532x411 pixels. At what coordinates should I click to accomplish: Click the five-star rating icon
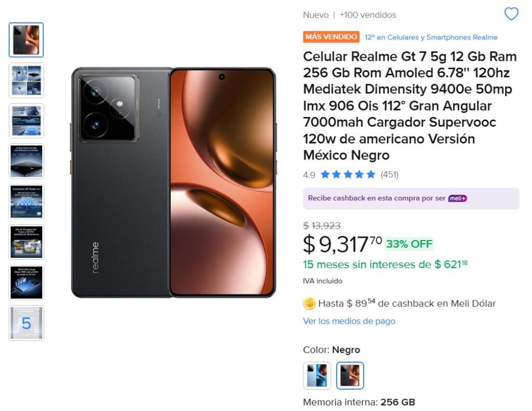click(347, 175)
